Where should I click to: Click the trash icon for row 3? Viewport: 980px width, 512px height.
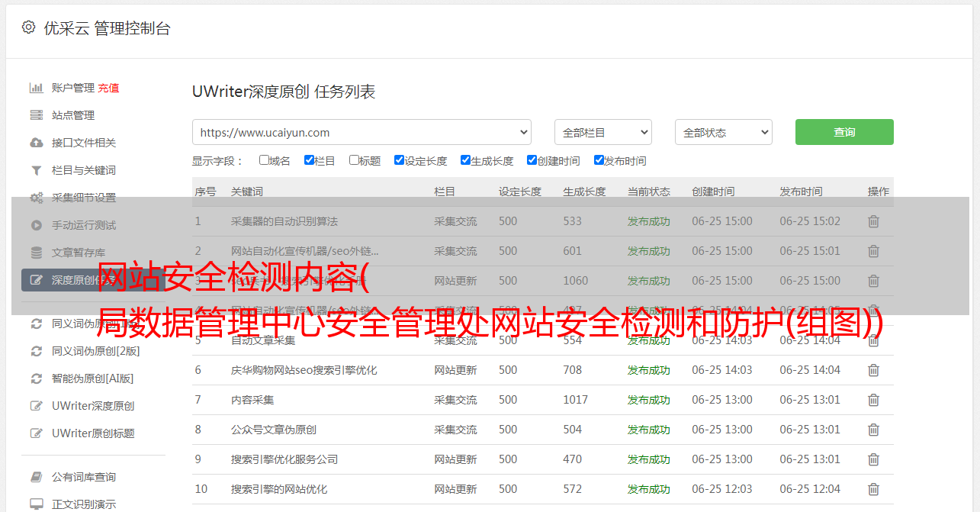pyautogui.click(x=873, y=281)
